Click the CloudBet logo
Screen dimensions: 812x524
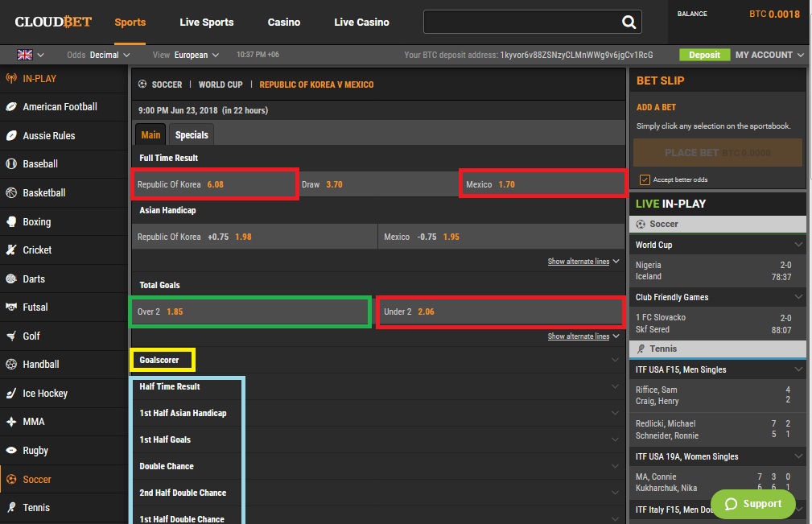pos(53,22)
